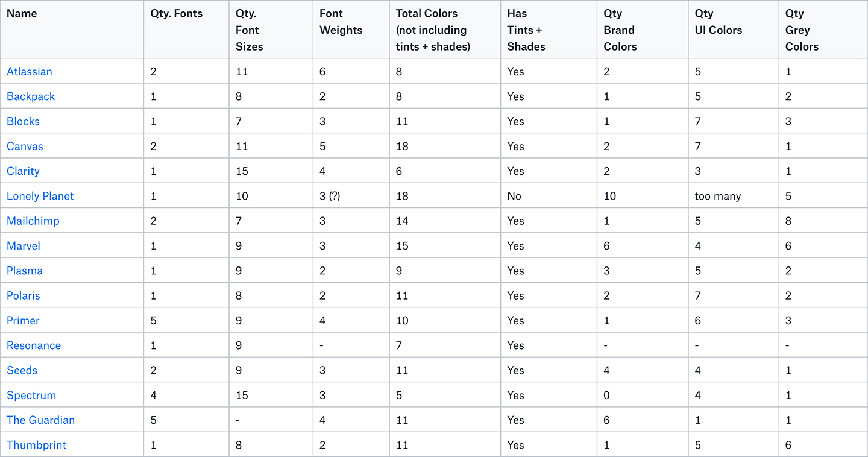Viewport: 868px width, 457px height.
Task: Open the Marvel link
Action: [x=24, y=246]
